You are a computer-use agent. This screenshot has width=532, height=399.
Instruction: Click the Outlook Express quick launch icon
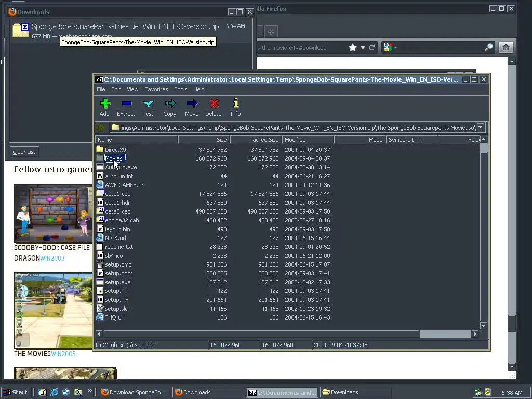point(66,392)
